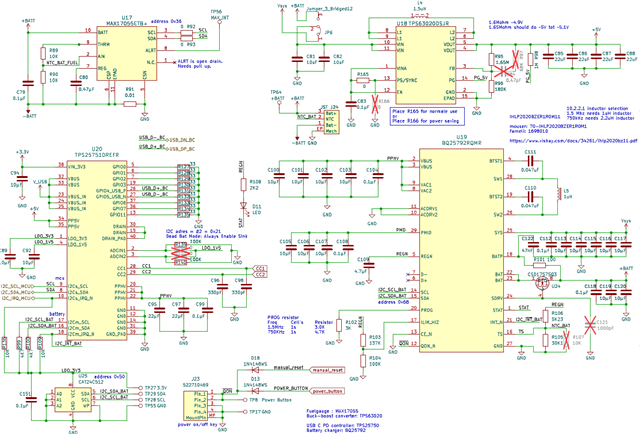The image size is (640, 434).
Task: Click the 'address 0x50' note near U25
Action: pos(109,377)
